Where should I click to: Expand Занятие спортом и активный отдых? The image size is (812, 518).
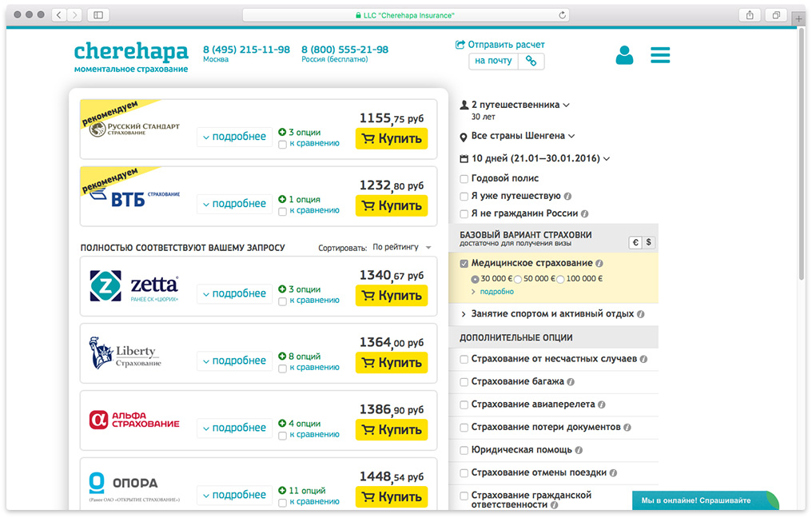tap(552, 314)
